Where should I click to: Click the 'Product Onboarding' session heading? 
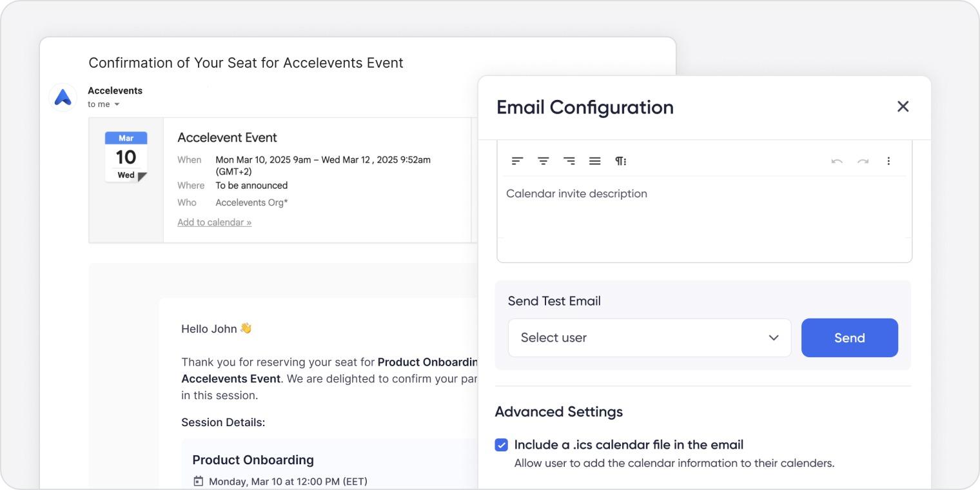click(x=253, y=460)
